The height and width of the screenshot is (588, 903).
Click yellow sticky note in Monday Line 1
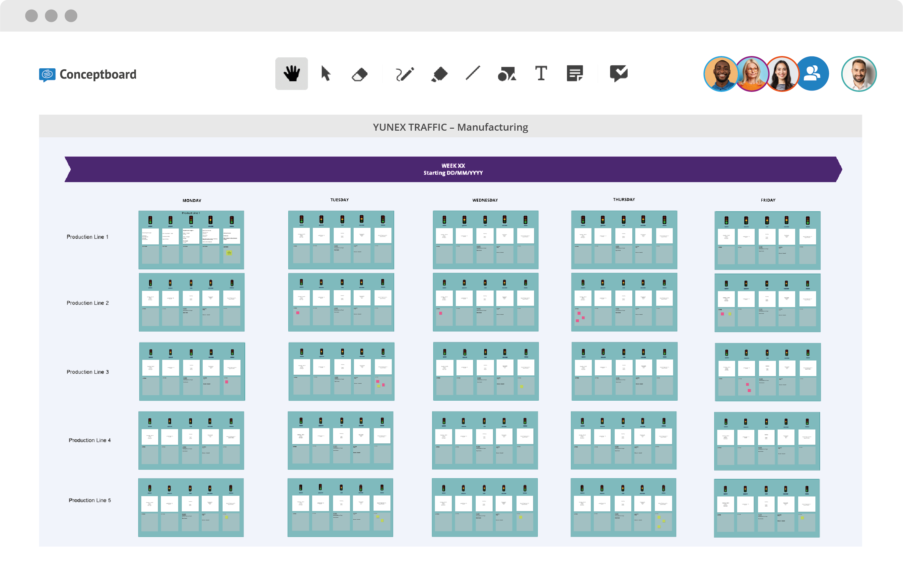[229, 253]
